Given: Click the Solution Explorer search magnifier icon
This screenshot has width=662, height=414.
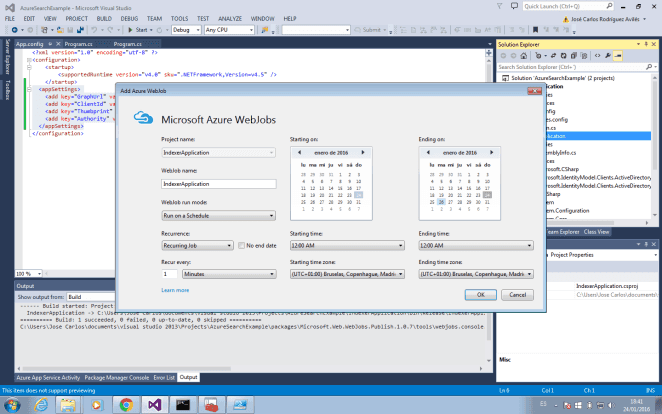Looking at the screenshot, I should 649,67.
